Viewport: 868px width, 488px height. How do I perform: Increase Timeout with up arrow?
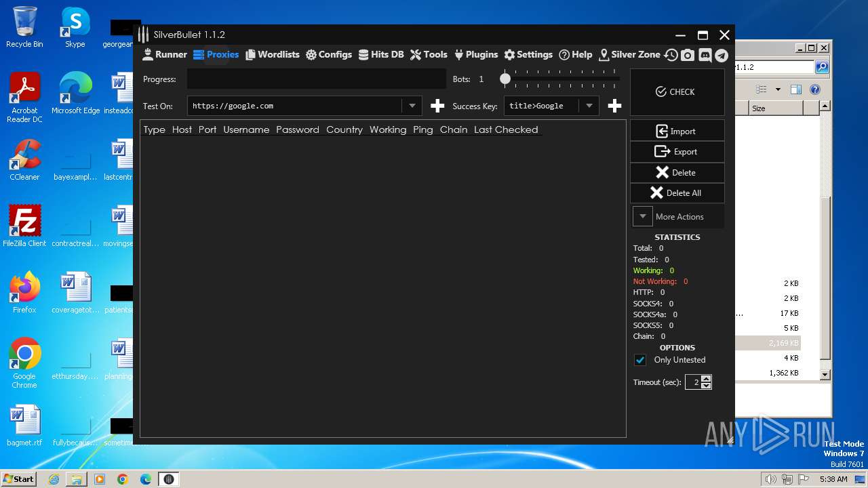[706, 379]
